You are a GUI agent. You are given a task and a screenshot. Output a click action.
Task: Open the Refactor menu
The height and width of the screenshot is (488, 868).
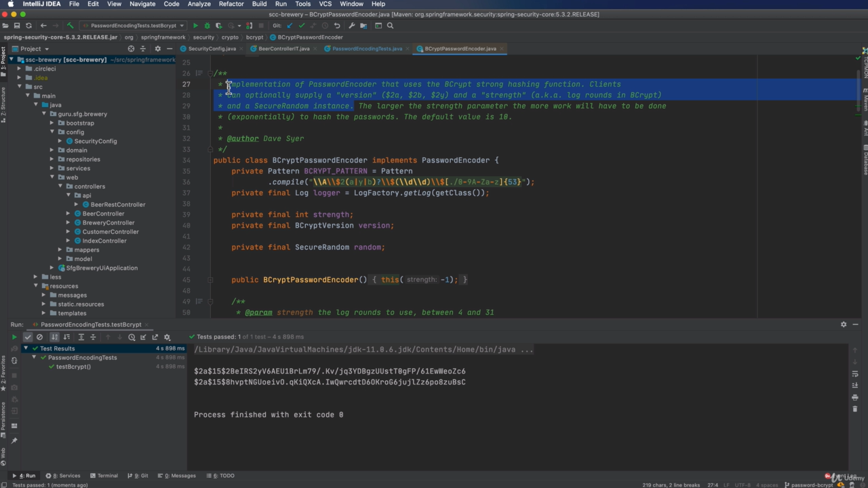pyautogui.click(x=231, y=4)
